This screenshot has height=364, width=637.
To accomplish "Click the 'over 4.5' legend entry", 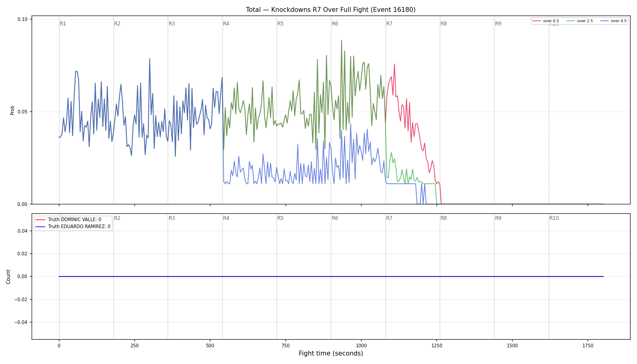I will (613, 21).
